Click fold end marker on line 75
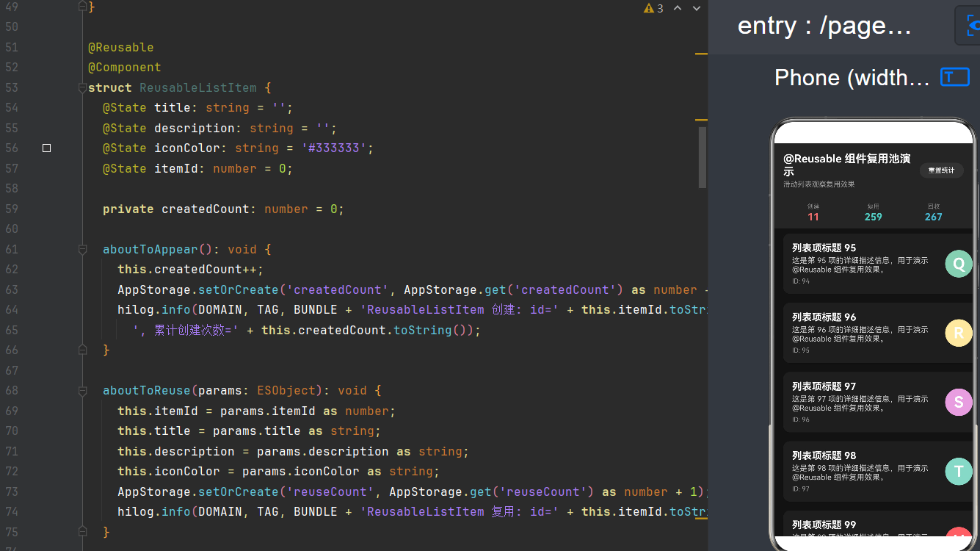This screenshot has width=980, height=551. 82,532
